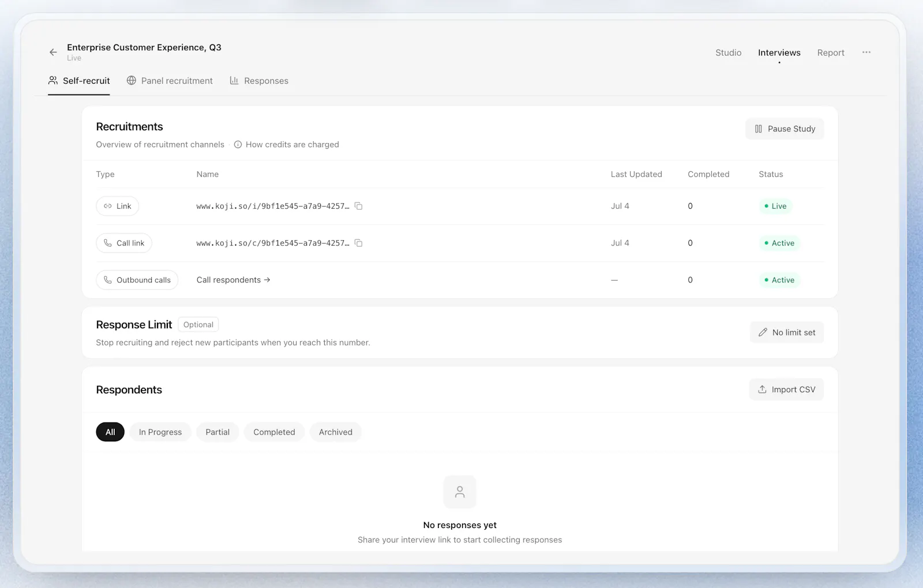This screenshot has height=588, width=923.
Task: Click the Last Updated column header
Action: (636, 174)
